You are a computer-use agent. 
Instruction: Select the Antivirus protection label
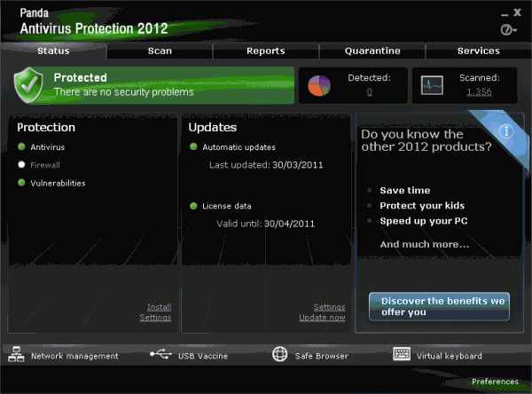(x=48, y=147)
